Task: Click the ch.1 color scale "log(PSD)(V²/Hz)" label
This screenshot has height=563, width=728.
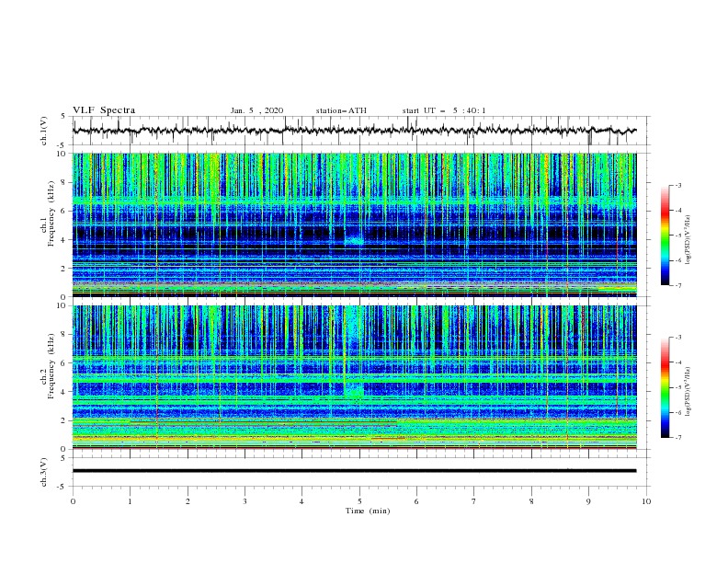Action: click(688, 240)
